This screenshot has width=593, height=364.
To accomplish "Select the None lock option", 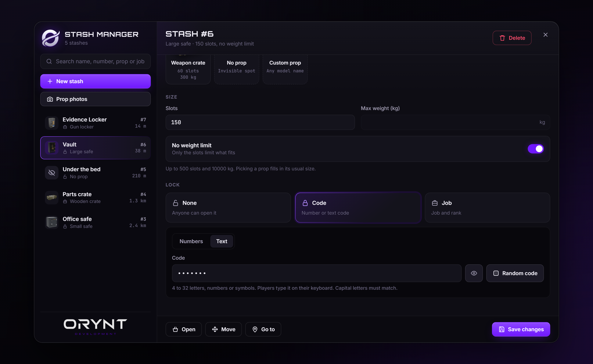I will [228, 208].
